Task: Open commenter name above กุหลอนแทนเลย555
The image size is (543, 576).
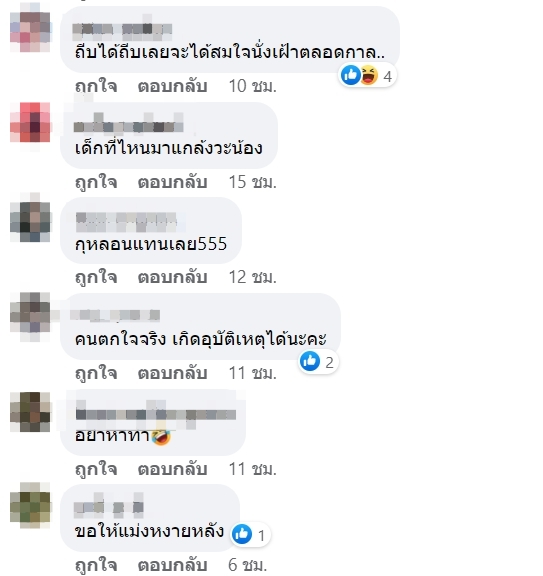Action: click(126, 221)
